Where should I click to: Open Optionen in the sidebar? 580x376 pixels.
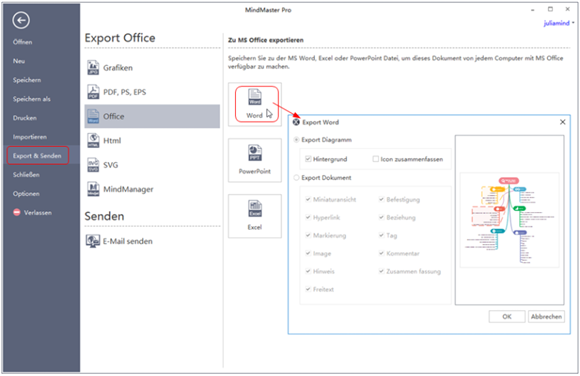coord(26,194)
